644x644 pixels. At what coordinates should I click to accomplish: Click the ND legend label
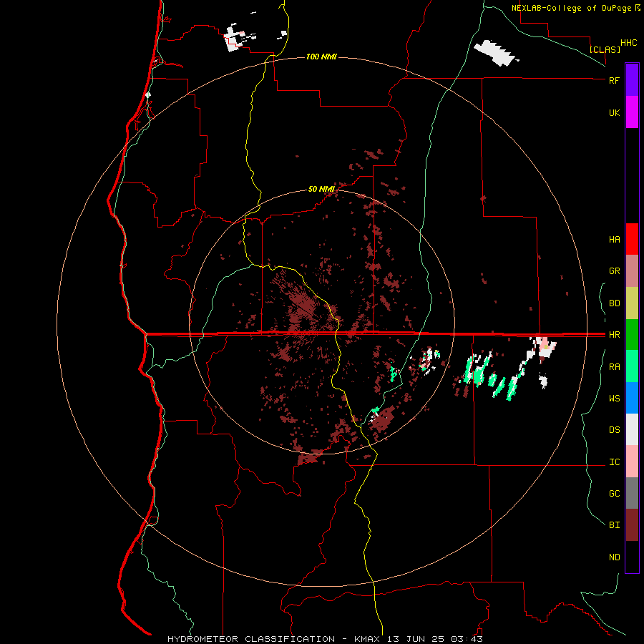614,557
